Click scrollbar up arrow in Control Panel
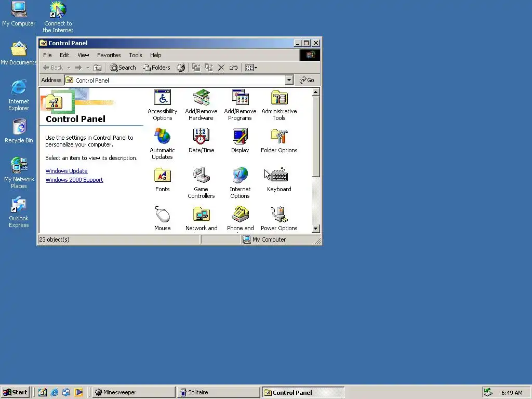 point(315,92)
